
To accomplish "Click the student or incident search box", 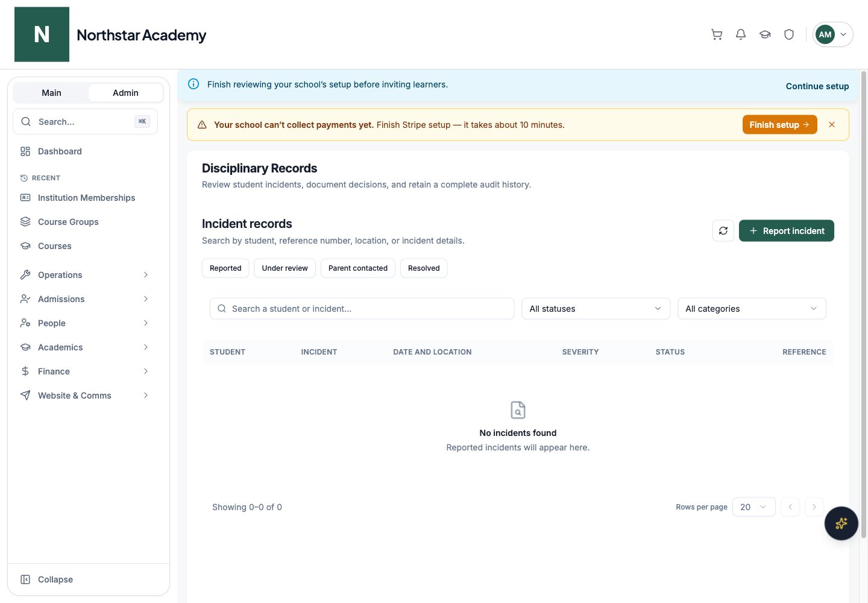I will coord(362,309).
